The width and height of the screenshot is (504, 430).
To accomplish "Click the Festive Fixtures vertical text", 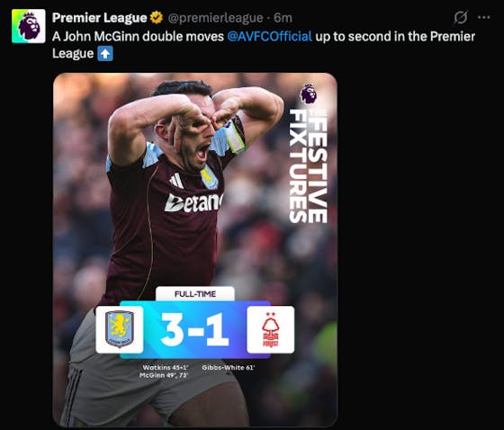I will 308,166.
